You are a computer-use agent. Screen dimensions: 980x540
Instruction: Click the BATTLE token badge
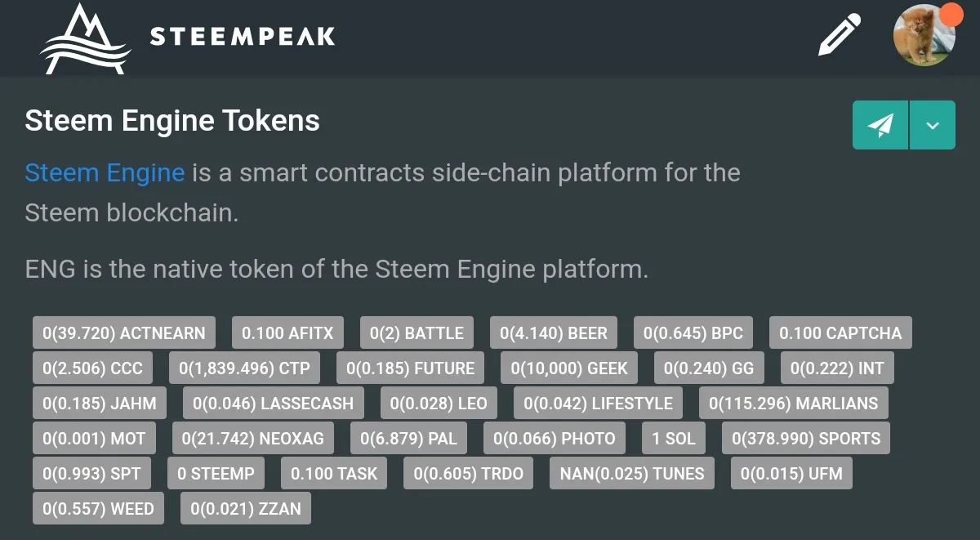pos(416,333)
